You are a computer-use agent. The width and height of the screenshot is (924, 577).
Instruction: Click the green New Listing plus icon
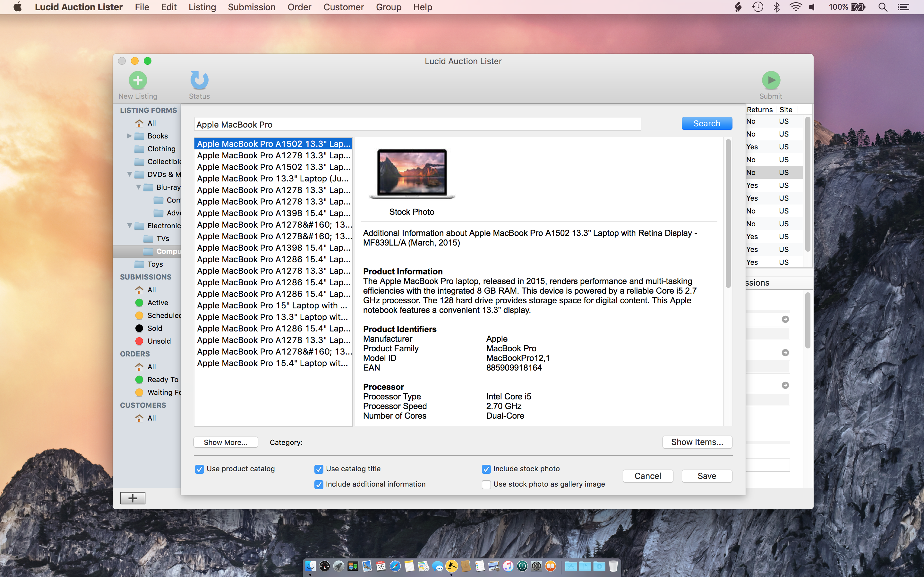(x=138, y=80)
